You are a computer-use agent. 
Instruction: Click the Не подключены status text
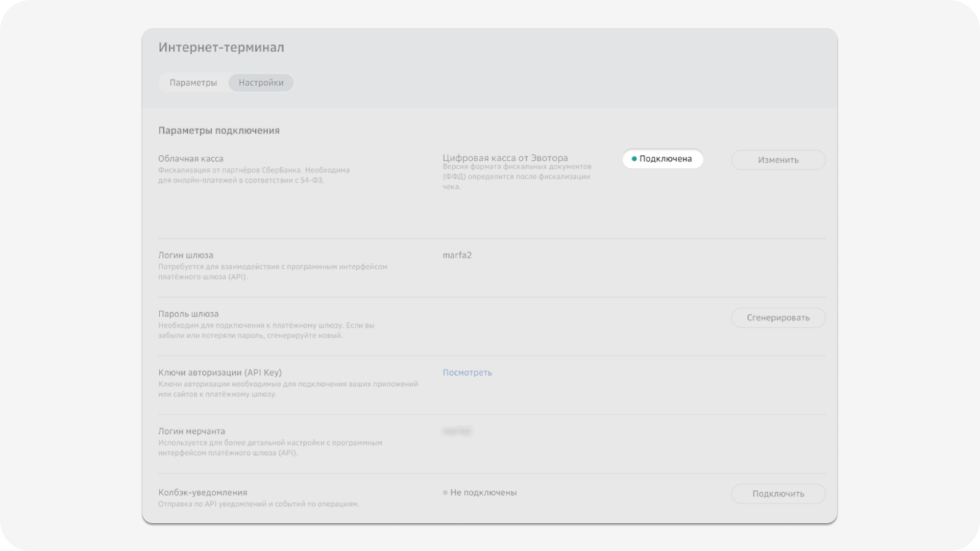click(483, 492)
